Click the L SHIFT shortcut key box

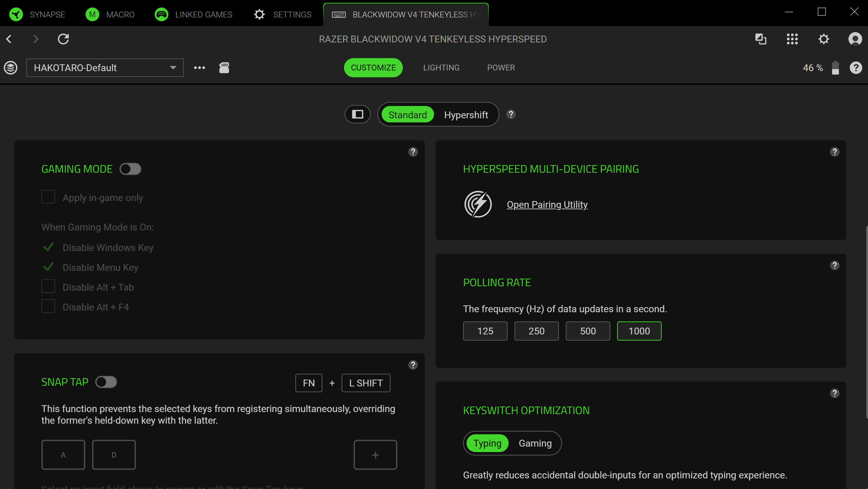pos(366,383)
